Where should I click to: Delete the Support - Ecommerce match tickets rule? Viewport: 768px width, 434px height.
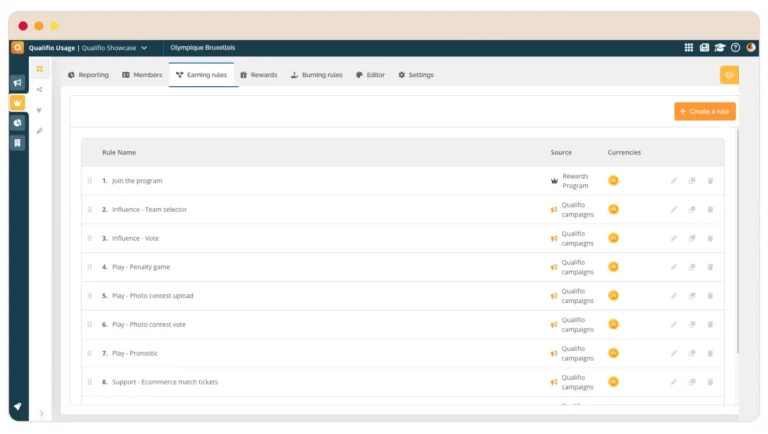coord(710,382)
